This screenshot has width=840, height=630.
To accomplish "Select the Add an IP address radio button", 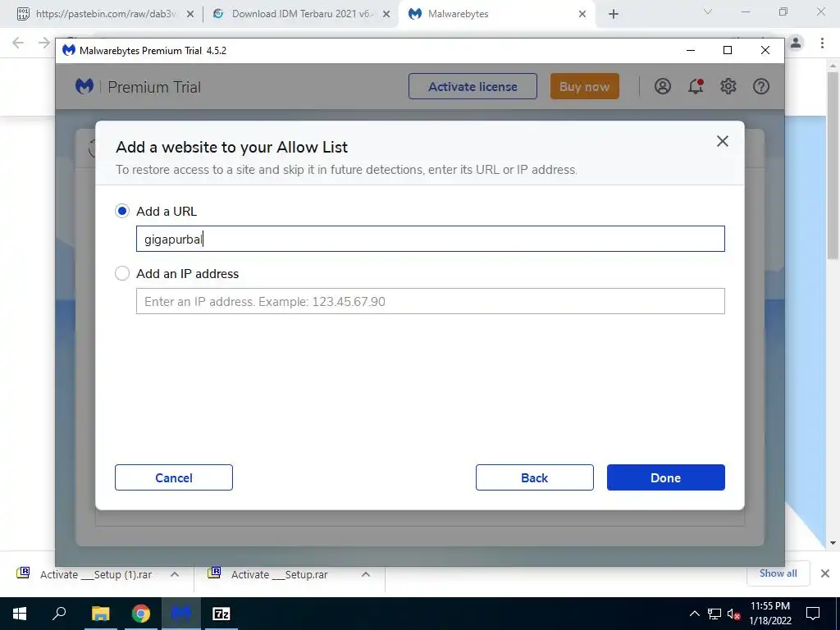I will pos(122,273).
